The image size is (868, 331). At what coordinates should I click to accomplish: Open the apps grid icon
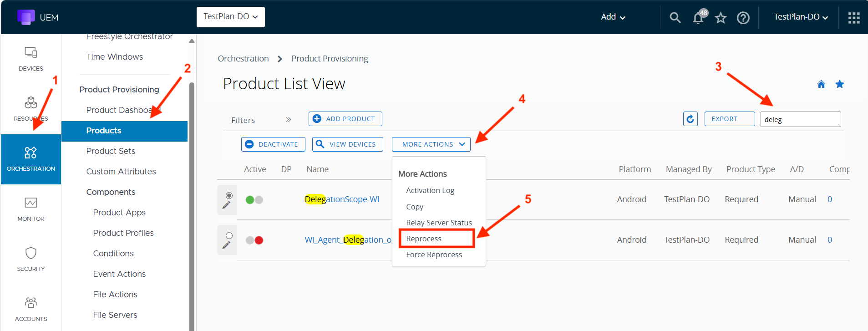[x=853, y=18]
